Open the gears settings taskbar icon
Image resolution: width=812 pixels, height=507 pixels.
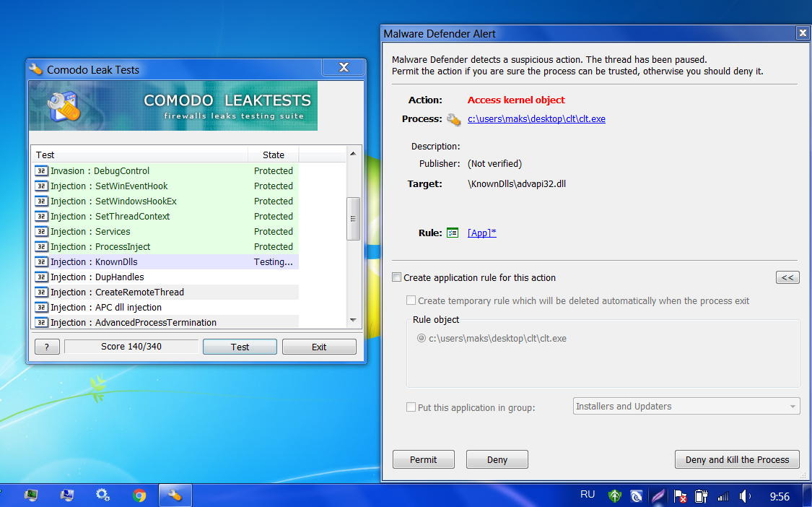(102, 495)
